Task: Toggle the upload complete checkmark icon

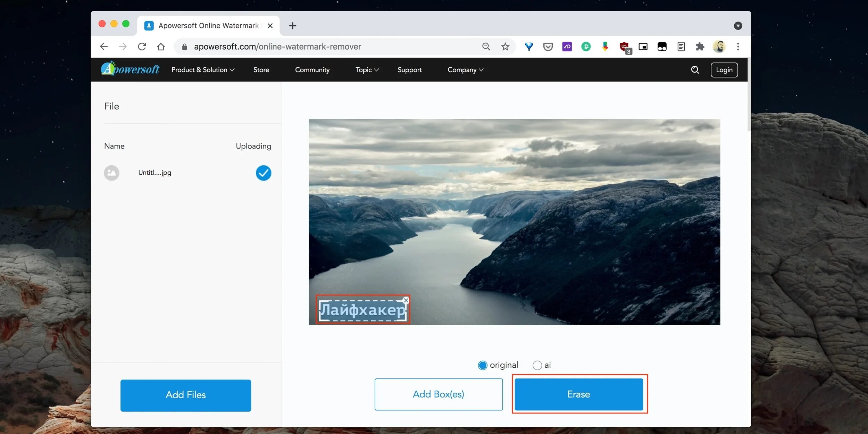Action: tap(263, 173)
